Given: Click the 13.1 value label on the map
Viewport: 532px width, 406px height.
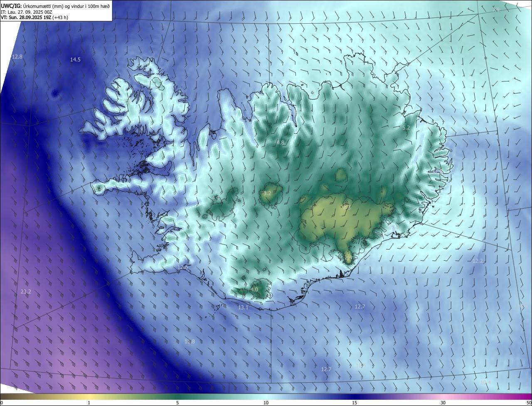Looking at the screenshot, I should pos(243,308).
